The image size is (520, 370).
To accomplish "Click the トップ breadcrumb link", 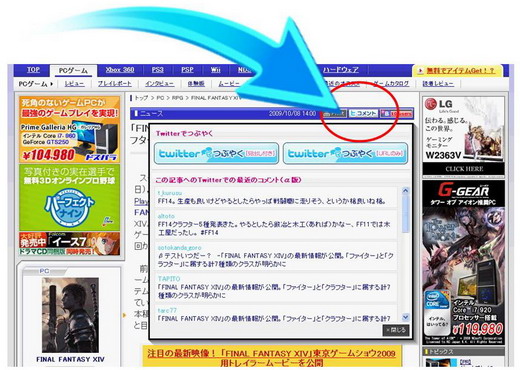I will [141, 98].
